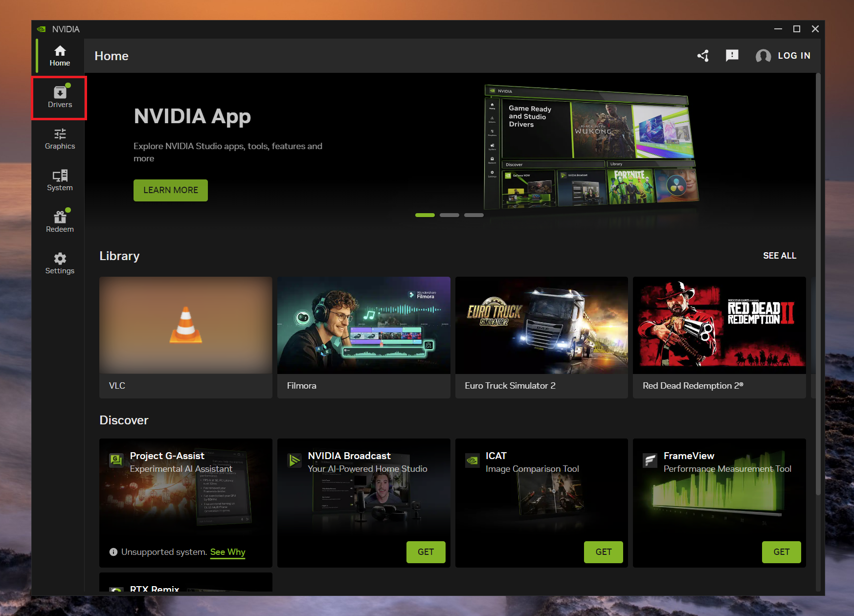Open the Drivers section from the sidebar
854x616 pixels.
(x=59, y=97)
